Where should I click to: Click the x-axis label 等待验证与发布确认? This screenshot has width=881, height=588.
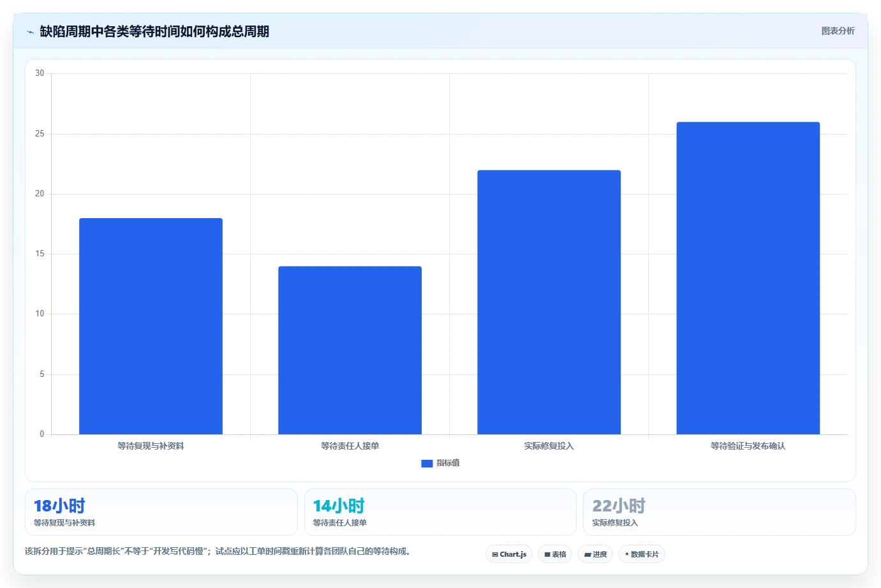(748, 446)
